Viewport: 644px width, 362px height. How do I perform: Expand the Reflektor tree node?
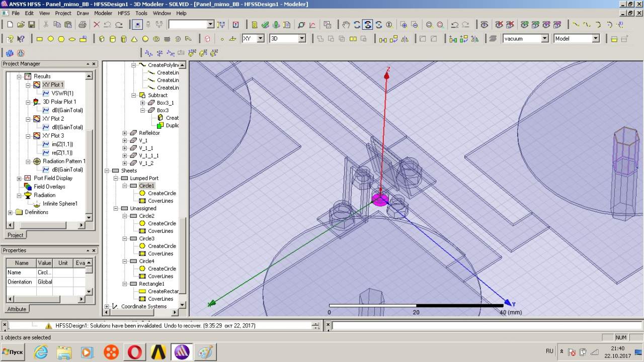[x=125, y=133]
